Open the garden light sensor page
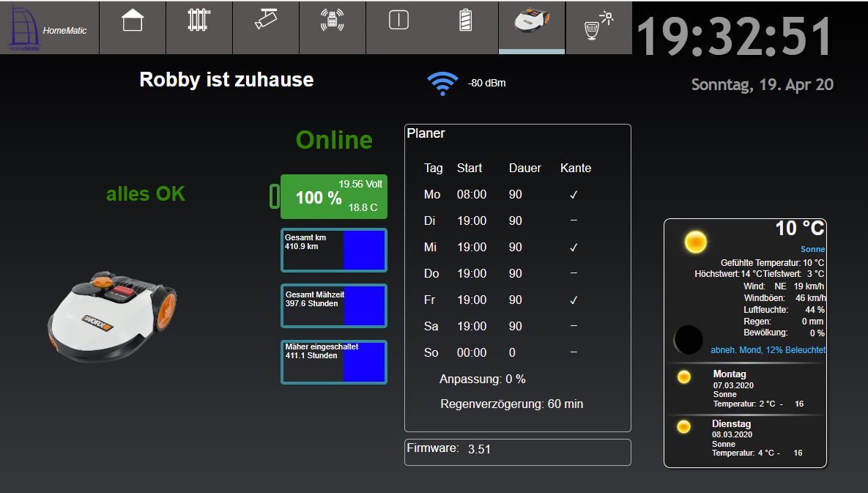868x493 pixels. pyautogui.click(x=599, y=25)
